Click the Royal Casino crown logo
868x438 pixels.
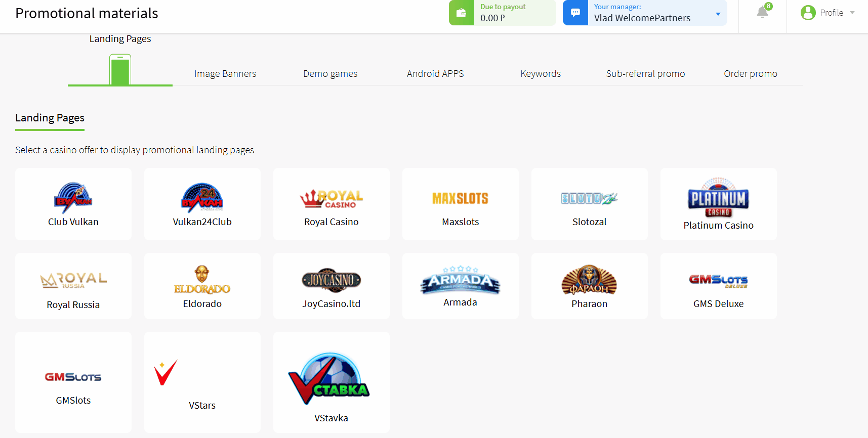tap(332, 199)
